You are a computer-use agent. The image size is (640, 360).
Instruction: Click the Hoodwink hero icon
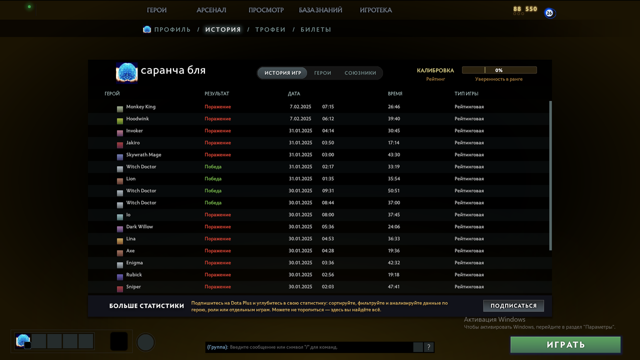coord(120,121)
